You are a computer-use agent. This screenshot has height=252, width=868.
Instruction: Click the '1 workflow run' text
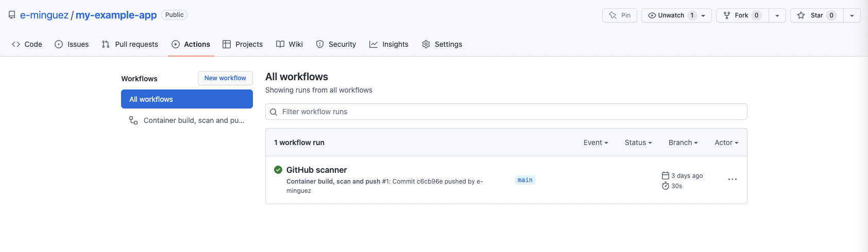pos(299,142)
